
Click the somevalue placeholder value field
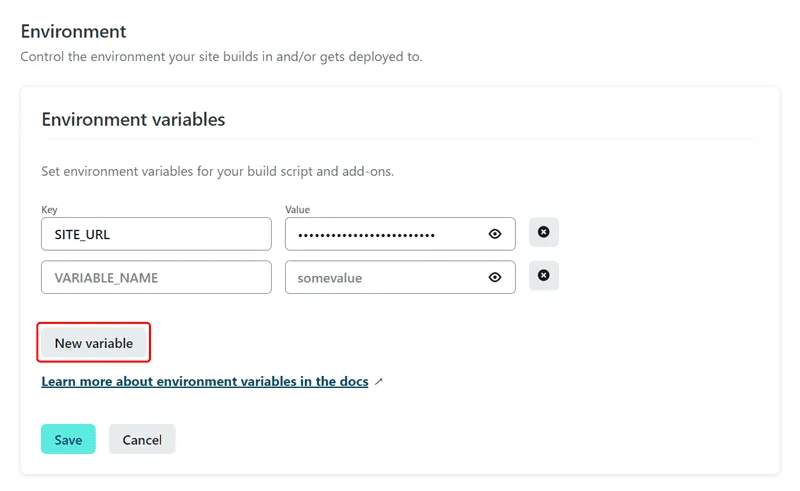point(400,277)
